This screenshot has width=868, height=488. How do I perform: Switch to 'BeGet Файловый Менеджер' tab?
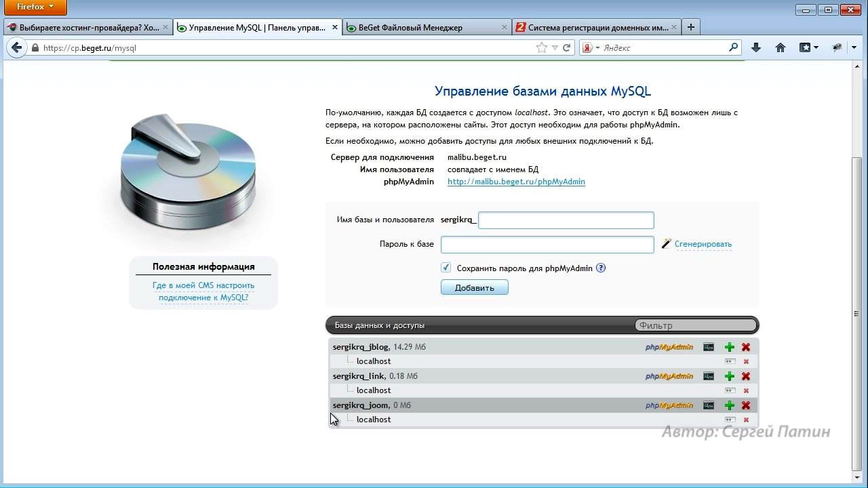pyautogui.click(x=426, y=28)
